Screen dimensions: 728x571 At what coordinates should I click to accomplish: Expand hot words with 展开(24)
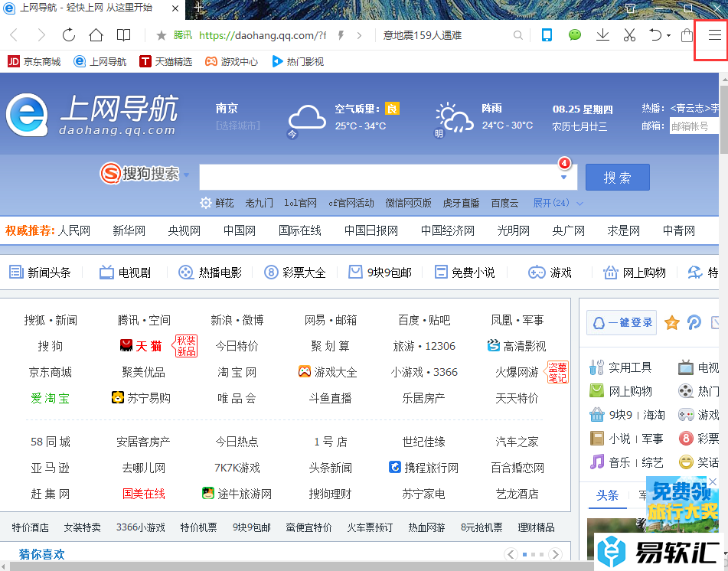(557, 203)
